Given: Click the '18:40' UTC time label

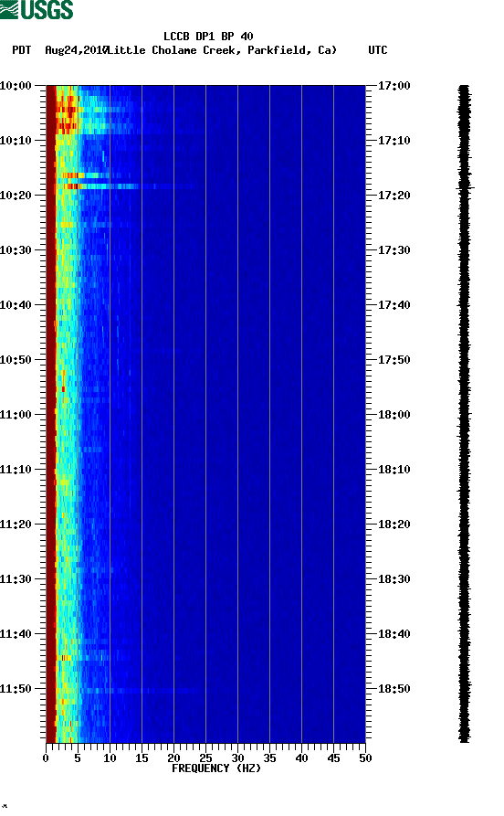Looking at the screenshot, I should pos(394,634).
